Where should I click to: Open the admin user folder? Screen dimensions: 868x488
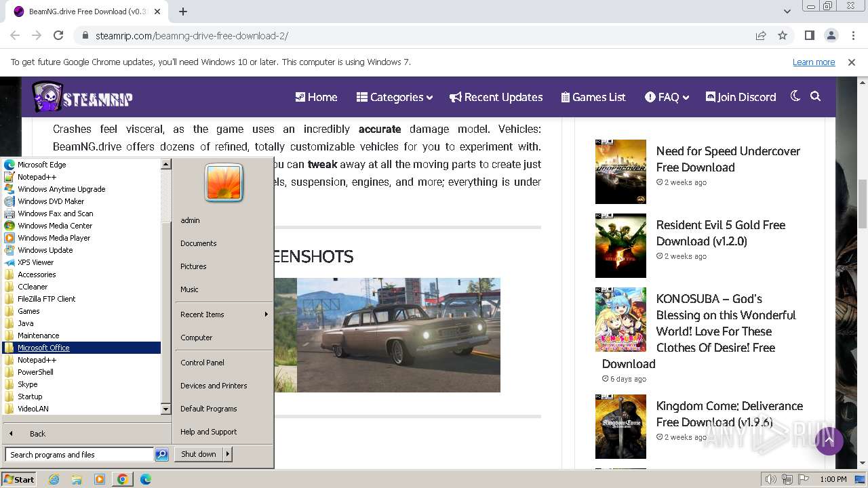[223, 220]
